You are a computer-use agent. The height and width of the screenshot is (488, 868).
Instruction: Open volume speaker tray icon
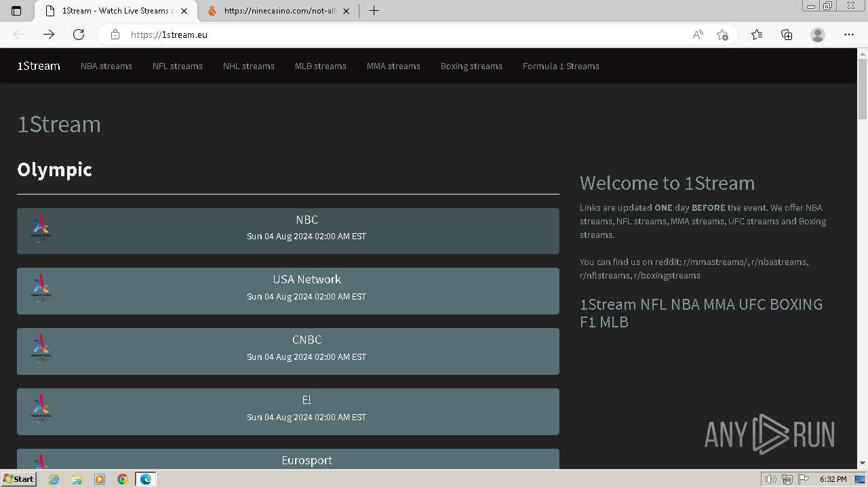click(771, 479)
